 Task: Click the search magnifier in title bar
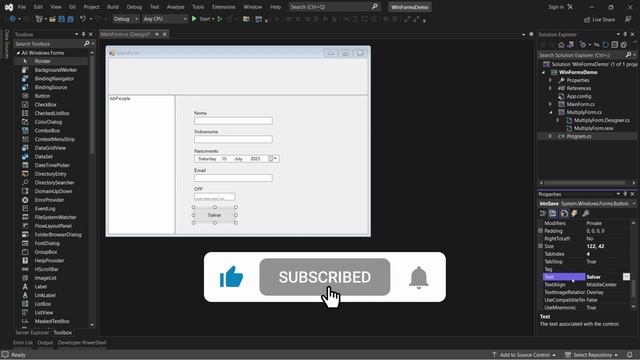pyautogui.click(x=374, y=7)
